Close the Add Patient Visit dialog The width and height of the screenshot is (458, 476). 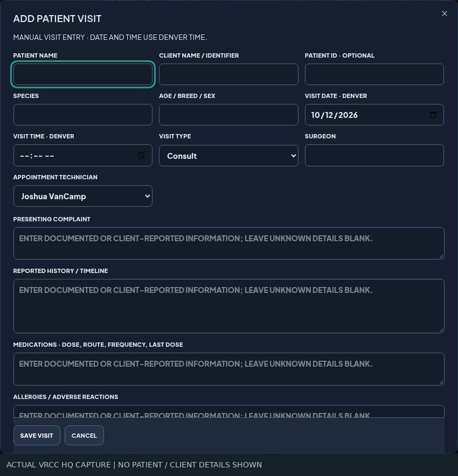445,13
